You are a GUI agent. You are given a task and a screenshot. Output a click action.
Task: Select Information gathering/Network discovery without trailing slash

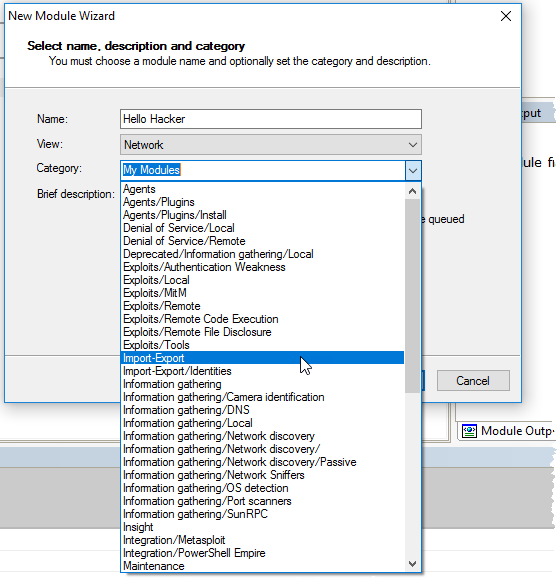click(263, 436)
